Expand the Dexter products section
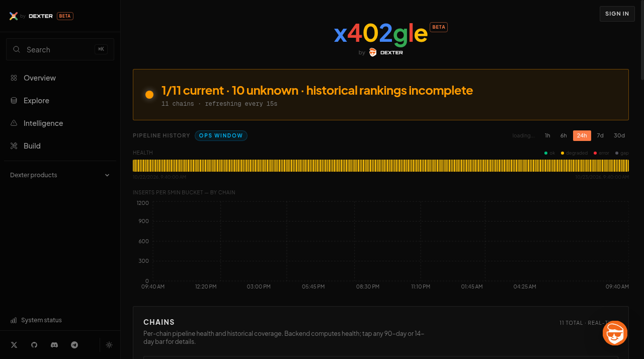644x359 pixels. pos(60,175)
